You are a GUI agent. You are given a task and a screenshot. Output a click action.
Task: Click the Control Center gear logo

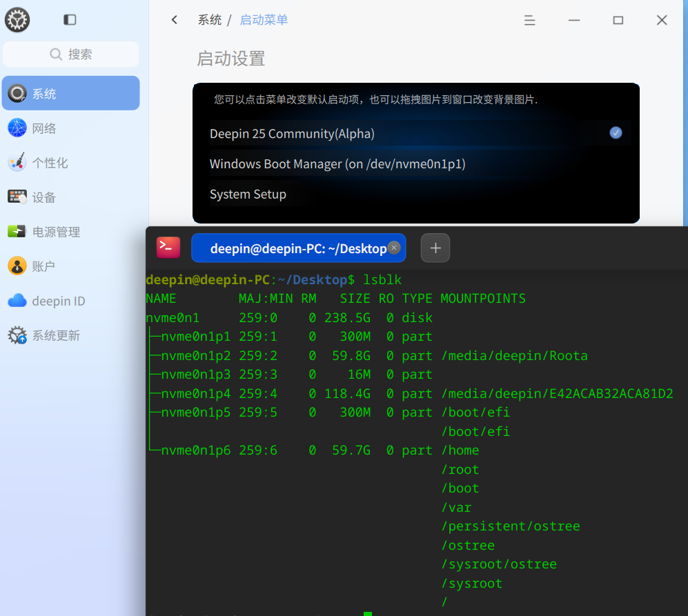coord(17,20)
